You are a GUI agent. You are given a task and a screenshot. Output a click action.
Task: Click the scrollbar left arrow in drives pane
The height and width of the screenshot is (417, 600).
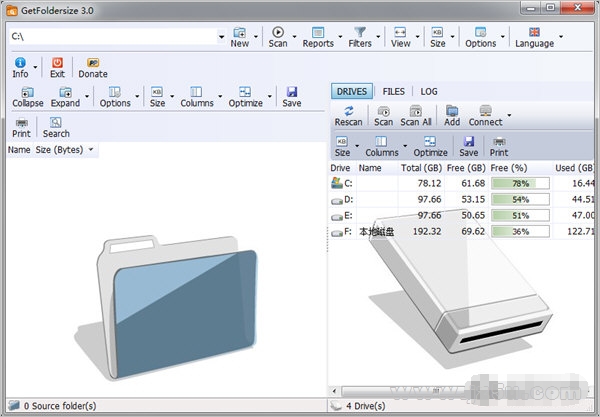[x=334, y=391]
